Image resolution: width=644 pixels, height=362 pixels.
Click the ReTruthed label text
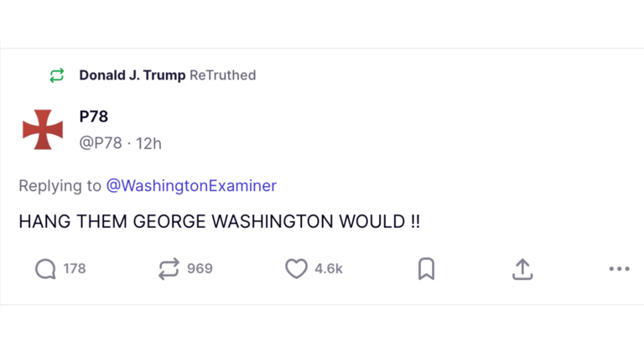223,75
